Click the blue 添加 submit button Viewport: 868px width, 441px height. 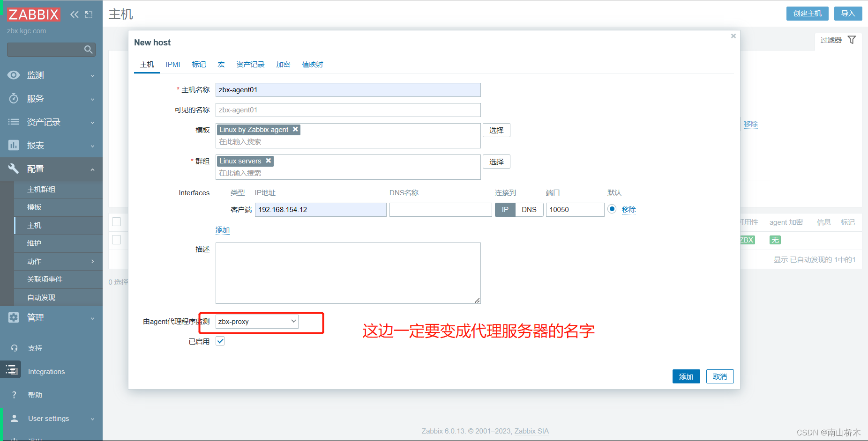coord(686,376)
